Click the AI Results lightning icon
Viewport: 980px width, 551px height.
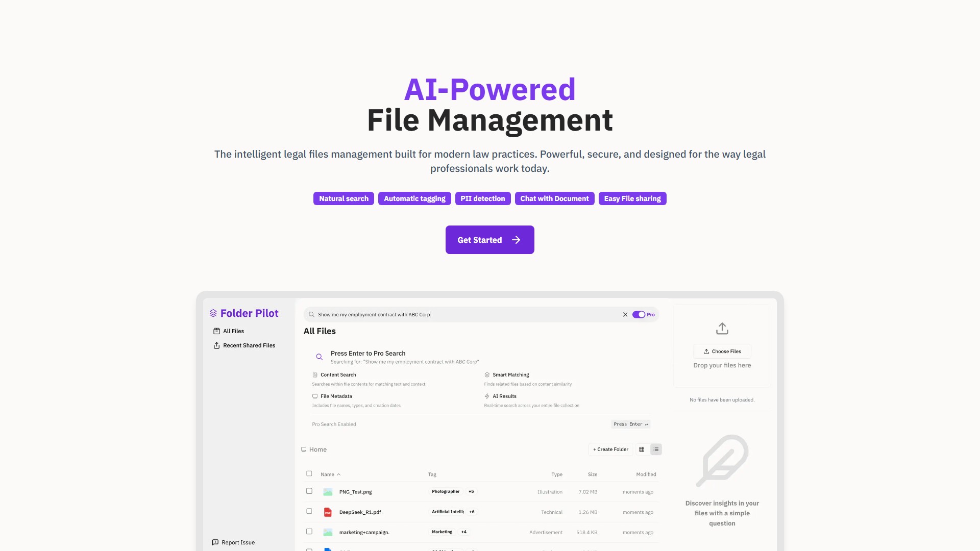(487, 396)
